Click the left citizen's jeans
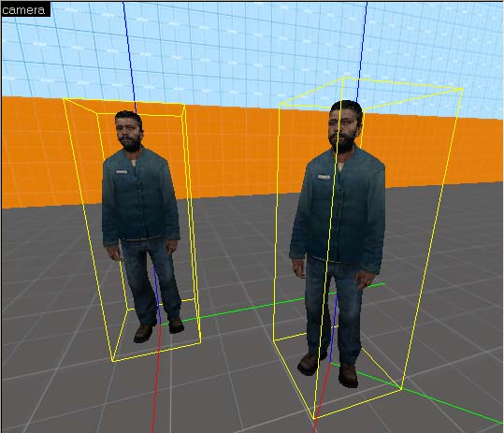The height and width of the screenshot is (433, 504). [x=151, y=280]
